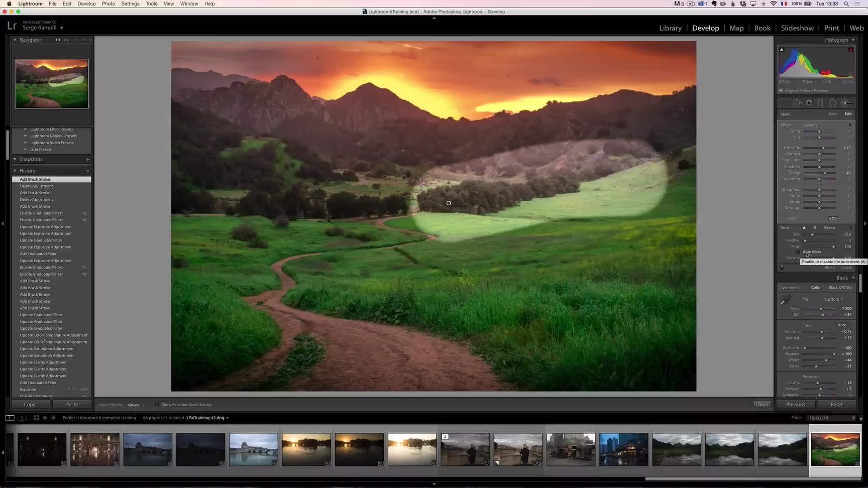Viewport: 868px width, 488px height.
Task: Open second window display 2
Action: 22,418
